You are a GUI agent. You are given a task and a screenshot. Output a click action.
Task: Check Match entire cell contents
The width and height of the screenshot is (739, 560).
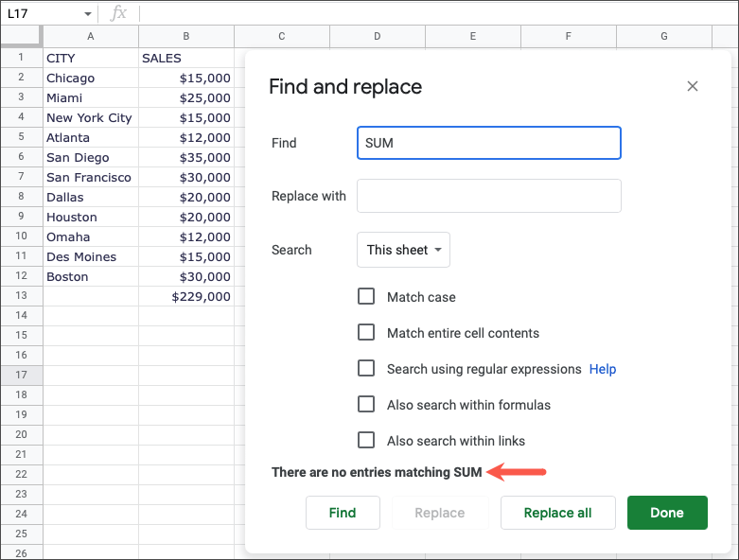366,333
